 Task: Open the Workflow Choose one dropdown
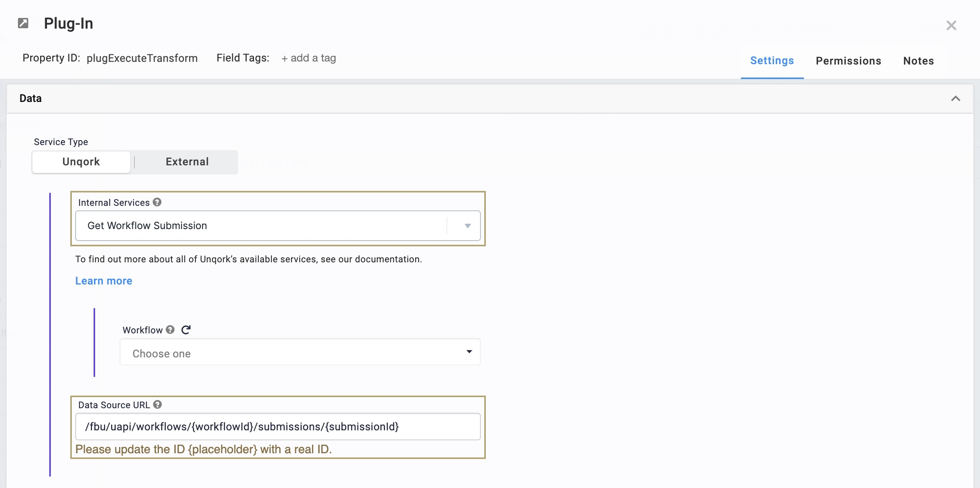click(300, 352)
